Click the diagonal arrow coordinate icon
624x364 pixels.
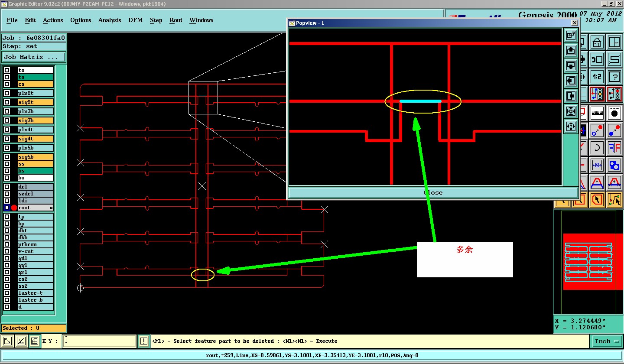7,341
